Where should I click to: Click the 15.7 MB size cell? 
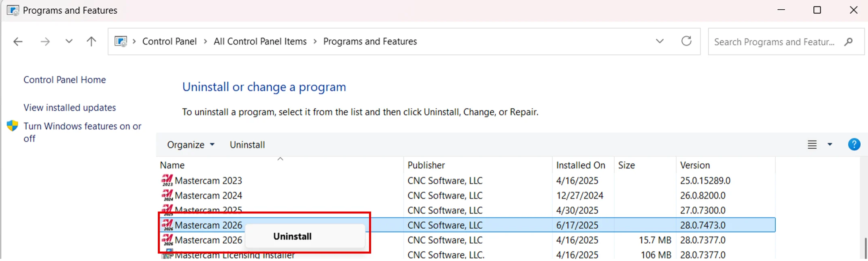point(655,240)
